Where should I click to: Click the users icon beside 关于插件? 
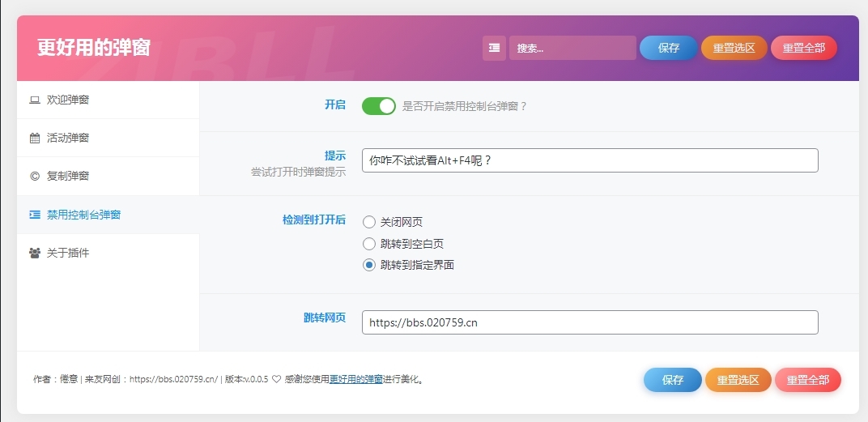point(35,253)
